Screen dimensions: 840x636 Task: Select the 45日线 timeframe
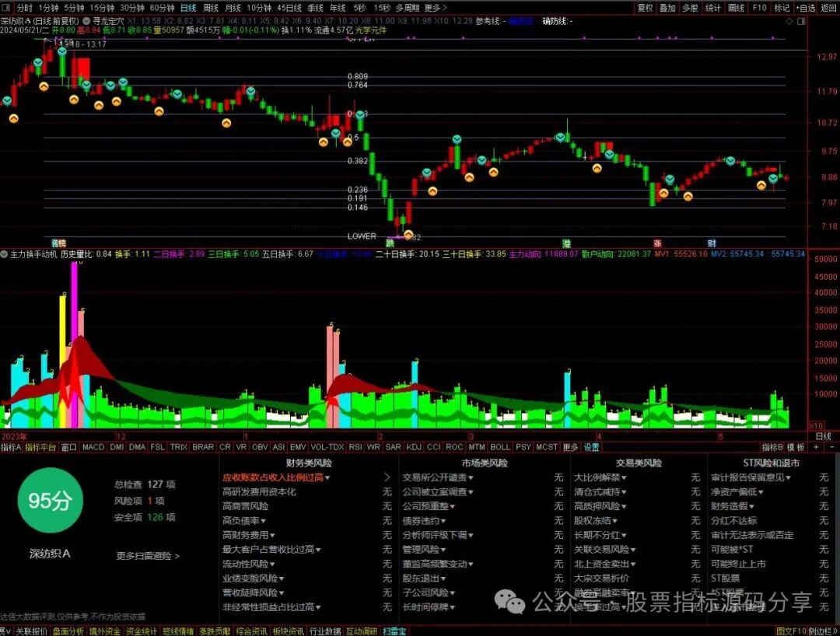click(x=289, y=8)
